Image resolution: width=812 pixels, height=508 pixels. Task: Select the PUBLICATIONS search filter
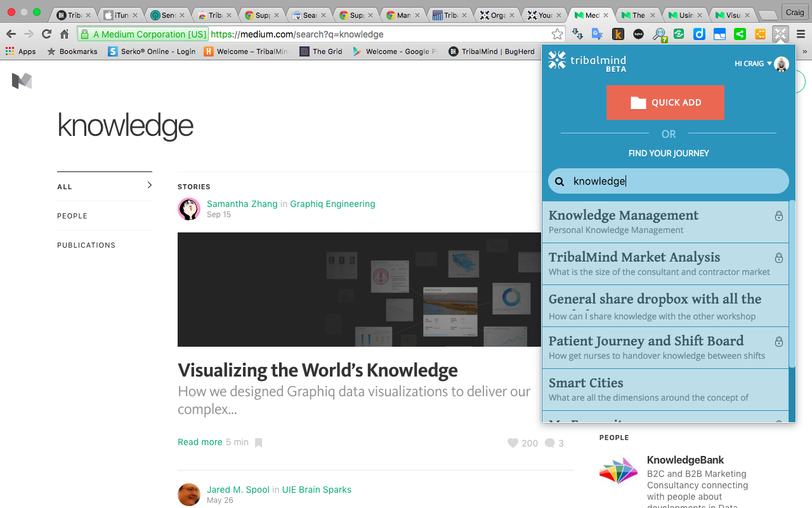pyautogui.click(x=86, y=245)
